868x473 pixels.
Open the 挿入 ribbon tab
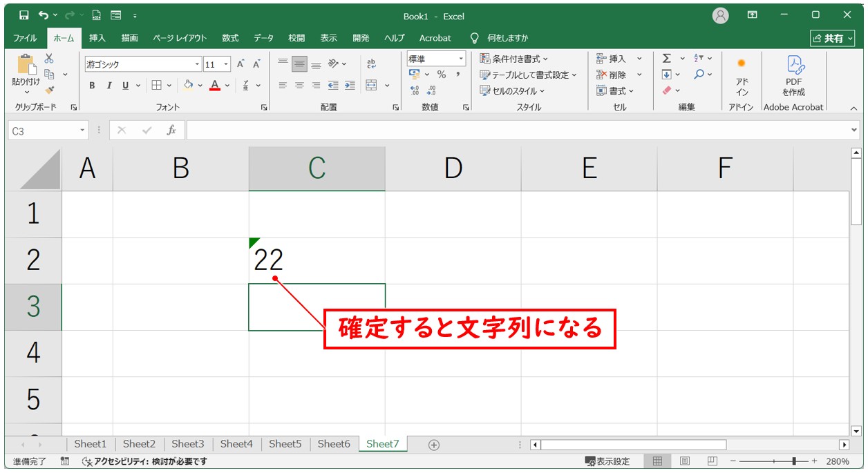(x=97, y=38)
